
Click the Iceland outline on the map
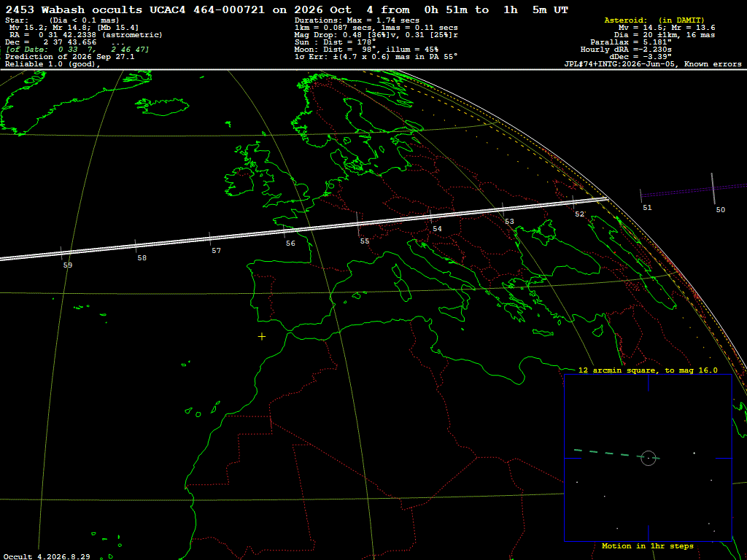[162, 106]
